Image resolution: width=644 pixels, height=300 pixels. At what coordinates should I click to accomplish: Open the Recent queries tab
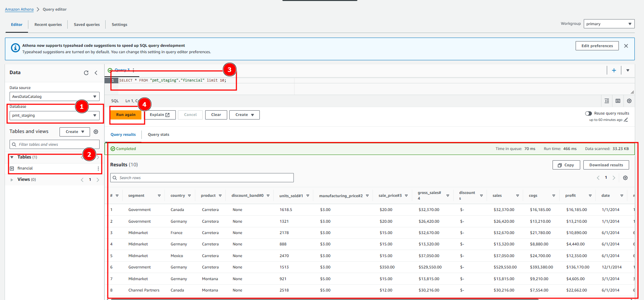coord(48,24)
